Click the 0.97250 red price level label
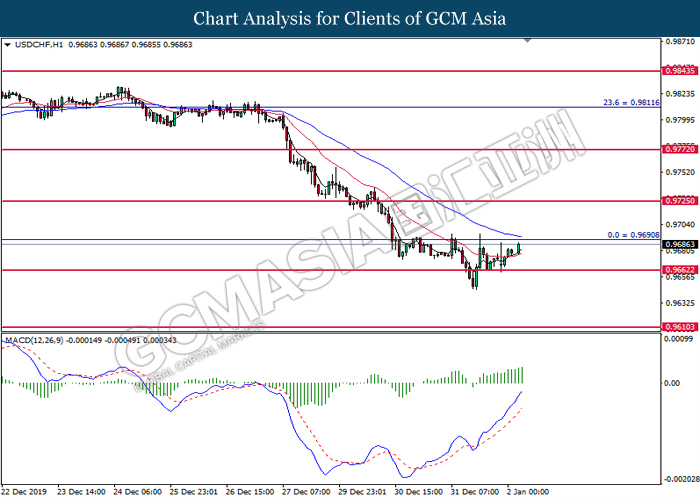The image size is (700, 500). point(680,201)
